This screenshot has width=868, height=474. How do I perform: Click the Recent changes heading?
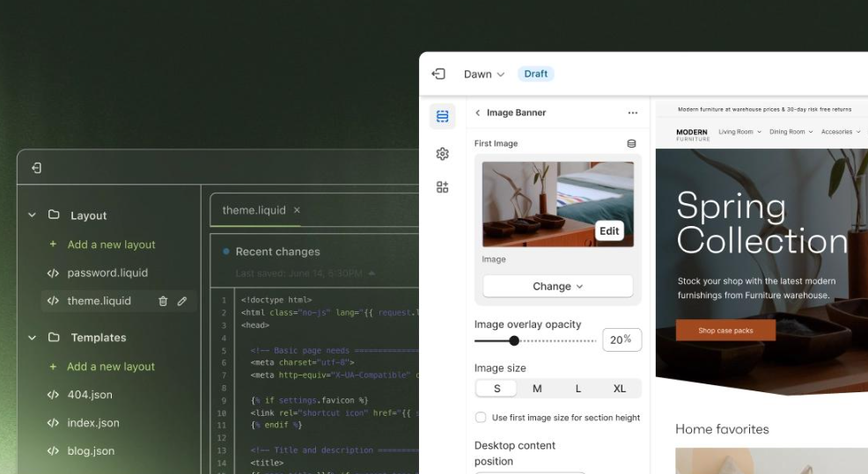[278, 252]
